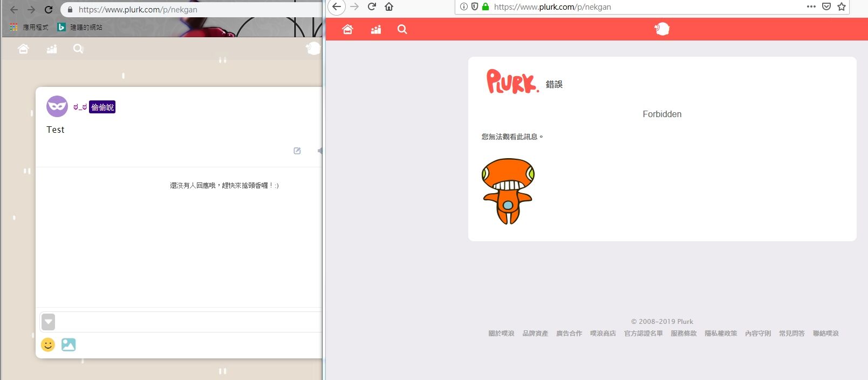Click the Plurk logo on error page
The width and height of the screenshot is (868, 380).
512,82
